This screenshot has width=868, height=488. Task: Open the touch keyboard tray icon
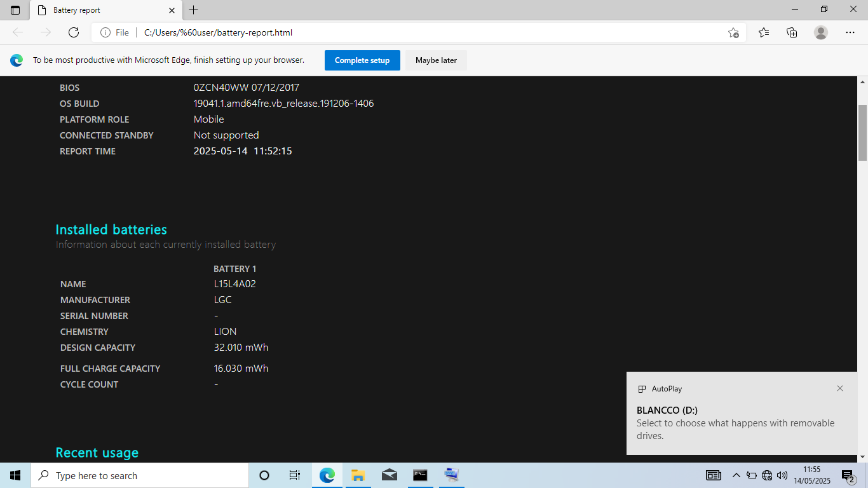click(714, 475)
